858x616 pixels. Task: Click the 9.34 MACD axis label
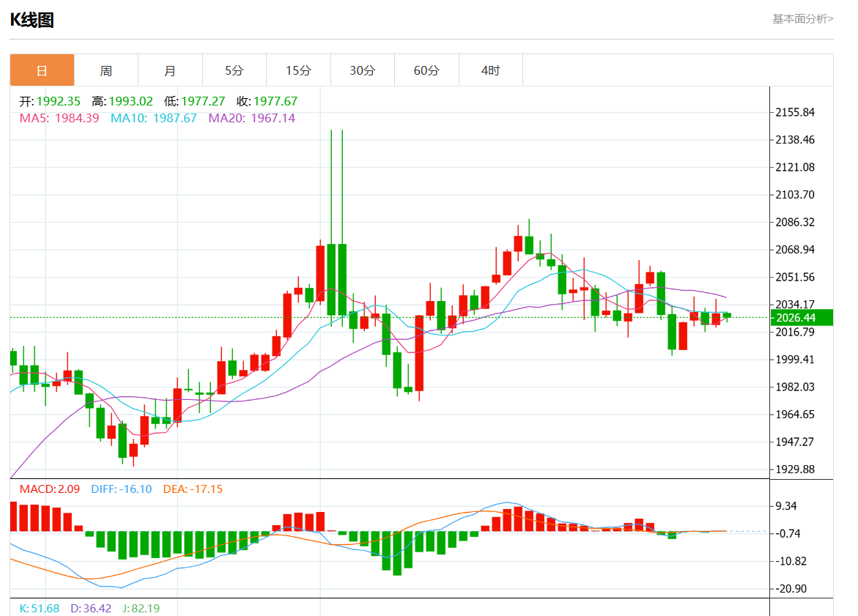786,506
